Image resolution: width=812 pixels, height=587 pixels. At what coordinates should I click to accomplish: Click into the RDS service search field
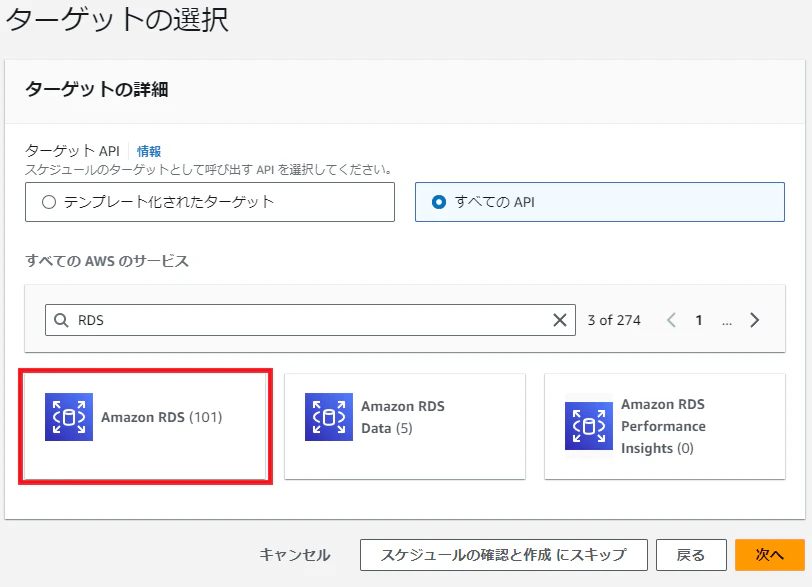[x=310, y=320]
